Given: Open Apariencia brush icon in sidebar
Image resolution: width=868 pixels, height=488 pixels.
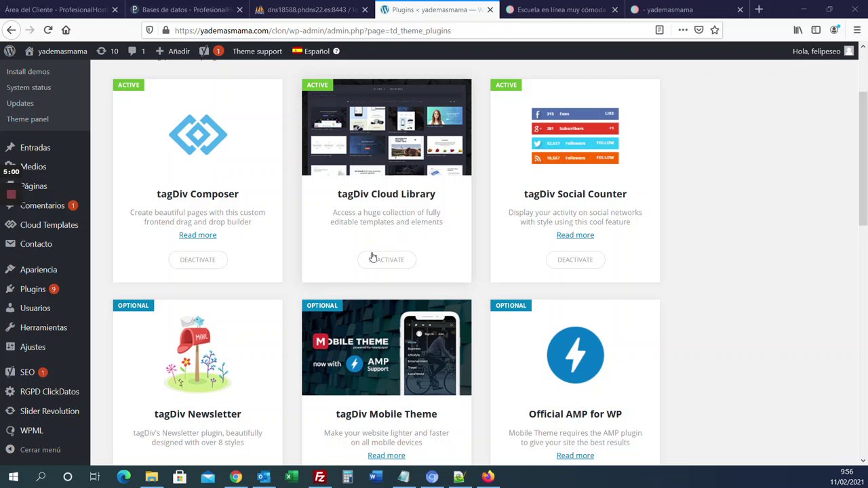Looking at the screenshot, I should coord(9,269).
